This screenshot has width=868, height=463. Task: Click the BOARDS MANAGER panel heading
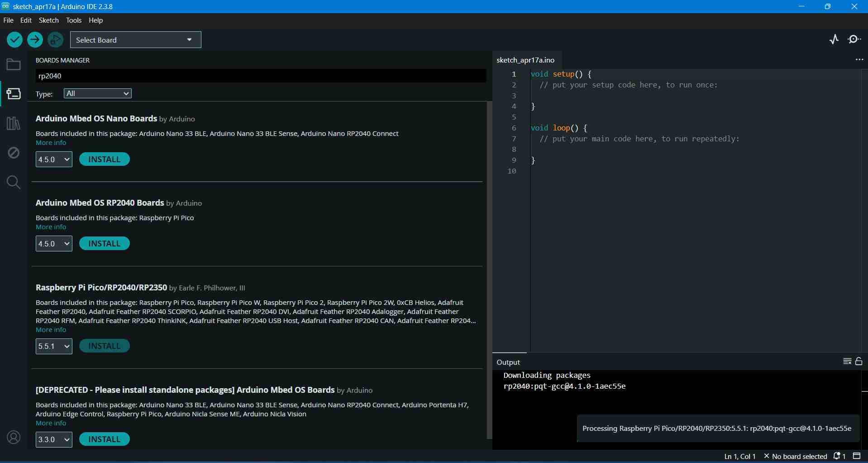(x=63, y=60)
